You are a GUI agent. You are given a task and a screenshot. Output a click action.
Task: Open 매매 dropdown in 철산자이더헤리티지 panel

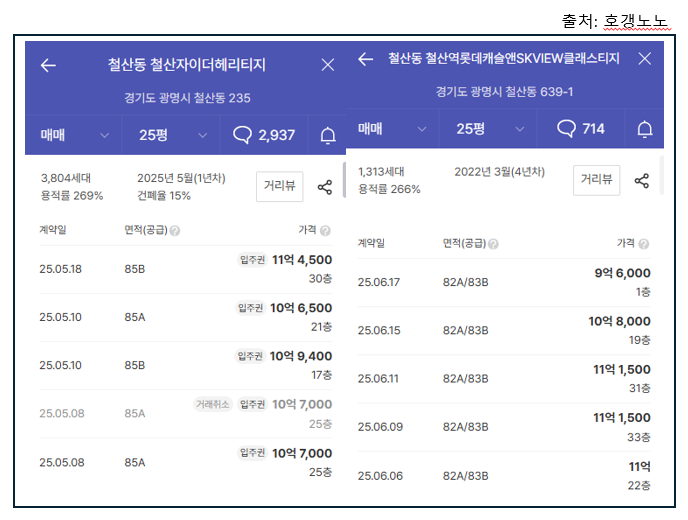[x=73, y=135]
